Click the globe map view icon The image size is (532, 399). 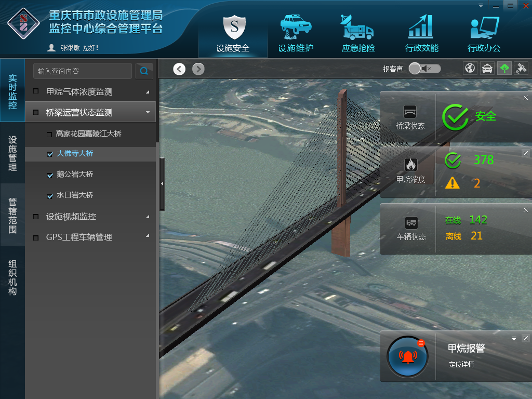pos(470,69)
